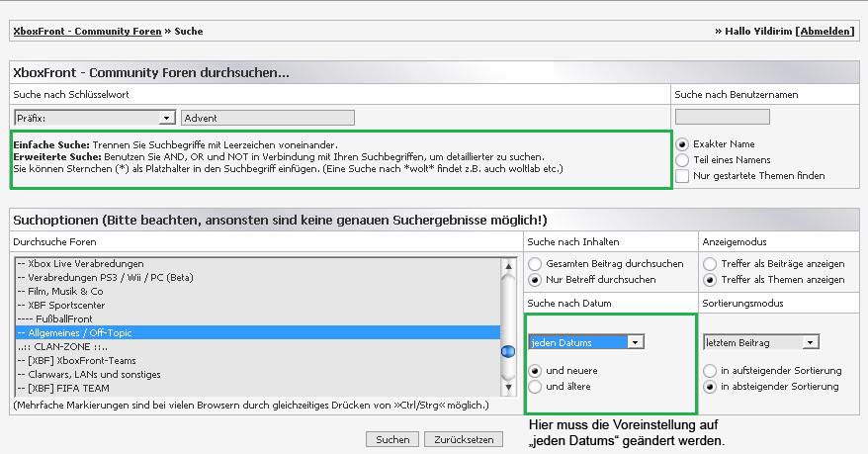Click the keyword search field containing Advent
The height and width of the screenshot is (454, 868).
(423, 118)
